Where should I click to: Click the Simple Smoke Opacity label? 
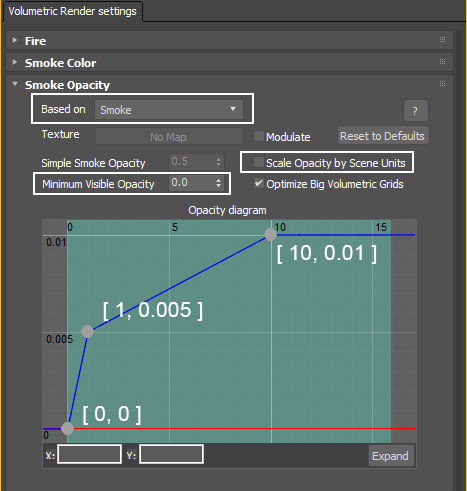(x=93, y=163)
